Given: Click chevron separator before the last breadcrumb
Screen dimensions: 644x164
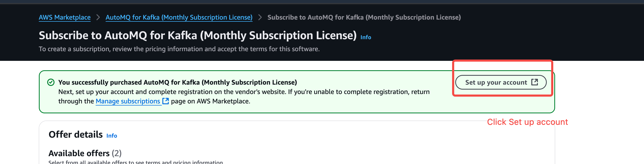Looking at the screenshot, I should click(x=260, y=17).
